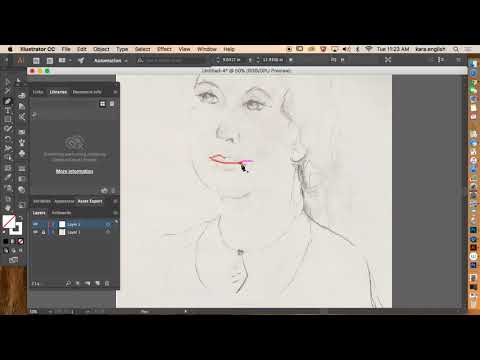Viewport: 480px width, 360px height.
Task: Switch Libraries to list view
Action: click(112, 104)
